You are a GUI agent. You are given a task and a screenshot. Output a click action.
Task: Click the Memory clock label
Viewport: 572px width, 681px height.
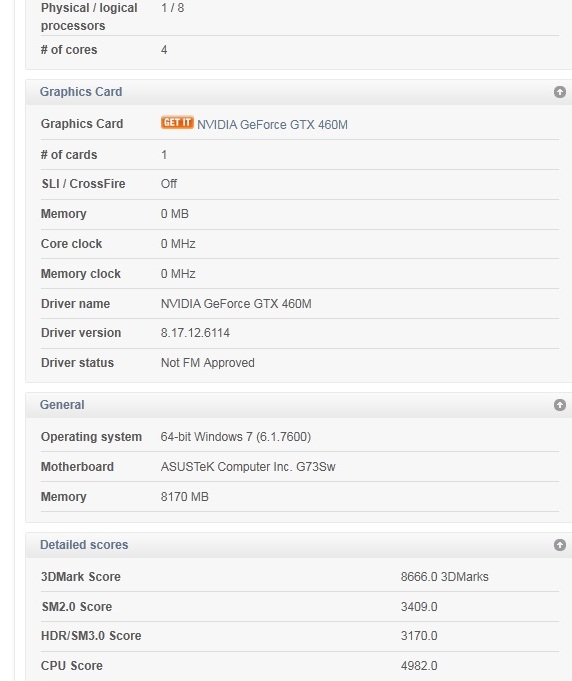click(x=81, y=274)
